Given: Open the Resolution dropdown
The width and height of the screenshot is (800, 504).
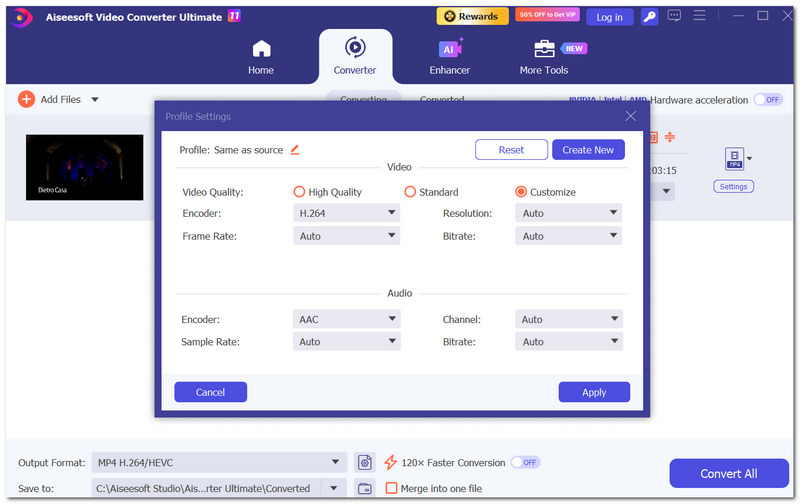Looking at the screenshot, I should coord(568,213).
